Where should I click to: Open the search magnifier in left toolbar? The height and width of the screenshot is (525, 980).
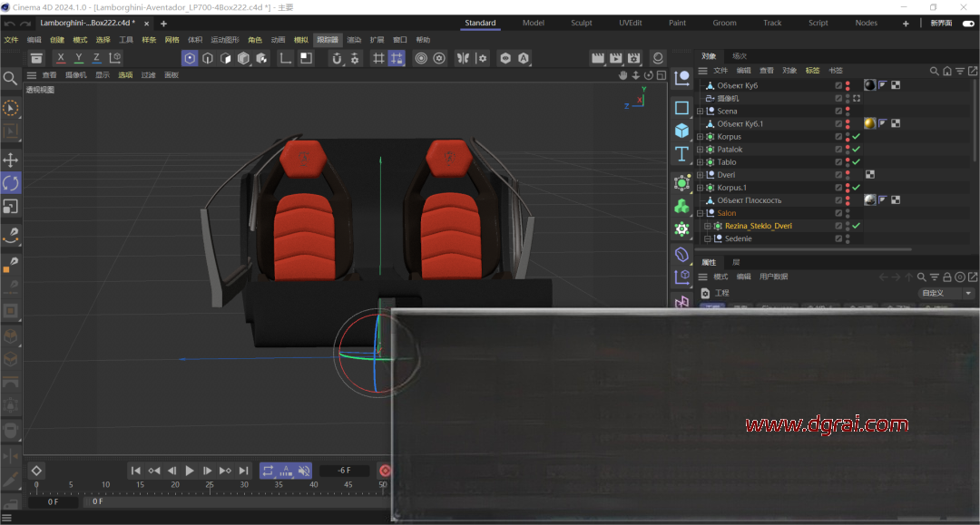11,79
